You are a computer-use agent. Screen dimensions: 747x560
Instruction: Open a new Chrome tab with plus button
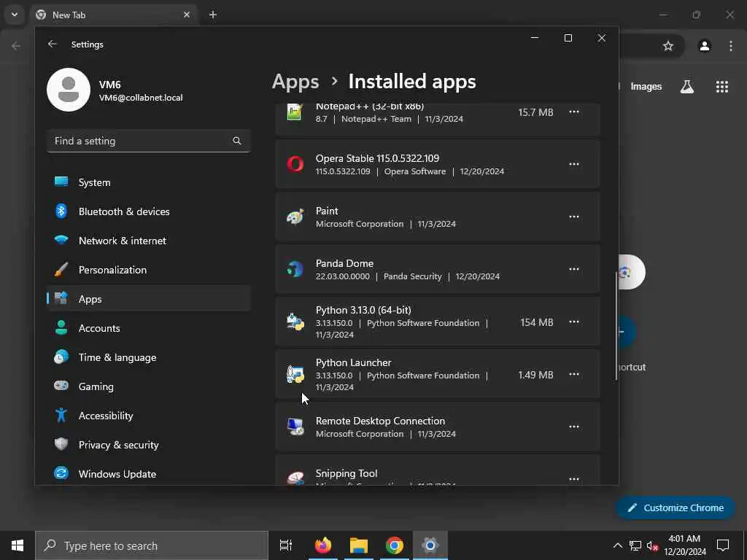(x=213, y=15)
